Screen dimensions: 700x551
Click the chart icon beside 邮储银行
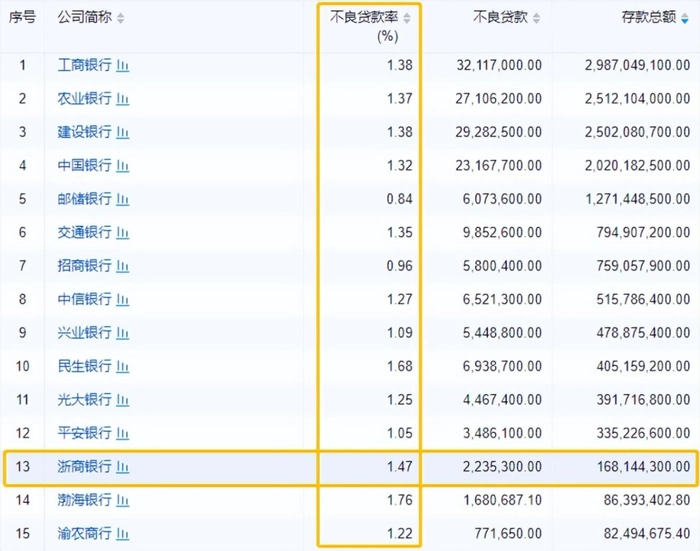124,199
